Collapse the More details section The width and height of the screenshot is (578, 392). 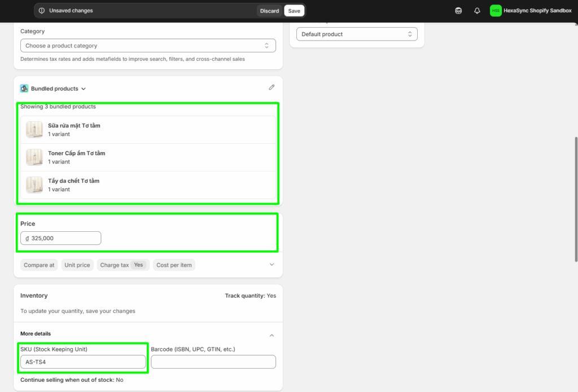tap(272, 335)
